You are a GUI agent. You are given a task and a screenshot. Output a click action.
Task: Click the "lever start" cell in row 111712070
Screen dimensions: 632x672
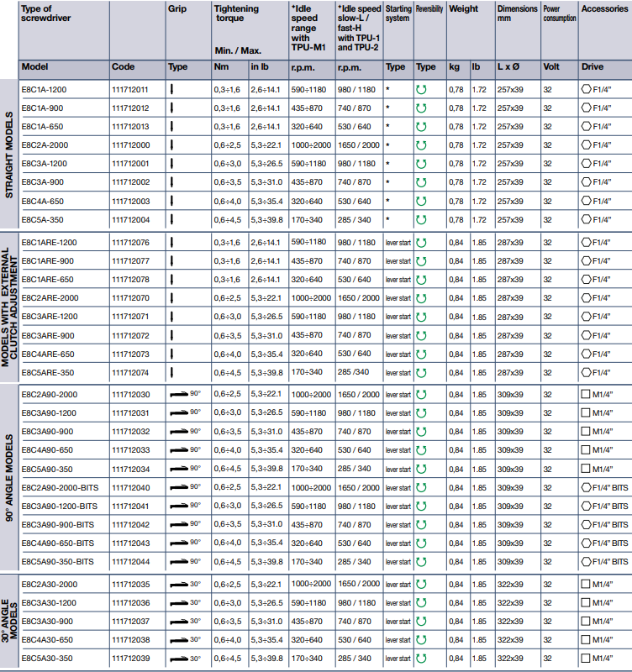398,298
